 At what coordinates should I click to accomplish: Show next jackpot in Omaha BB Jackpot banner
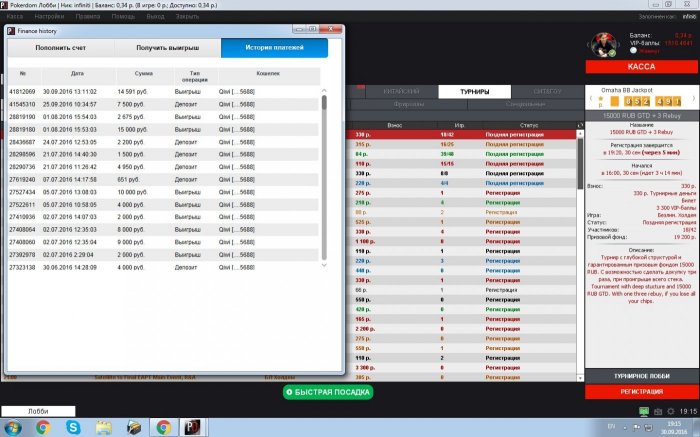click(x=694, y=98)
